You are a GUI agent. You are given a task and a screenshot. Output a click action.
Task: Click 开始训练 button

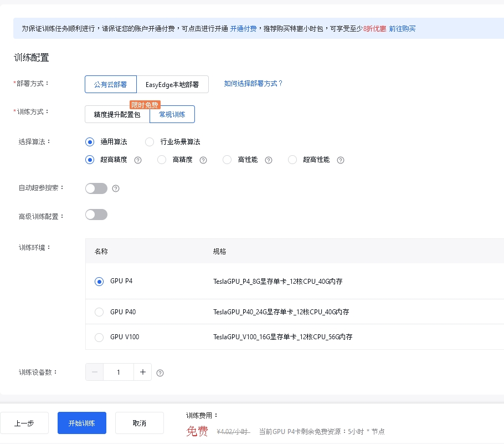point(81,423)
